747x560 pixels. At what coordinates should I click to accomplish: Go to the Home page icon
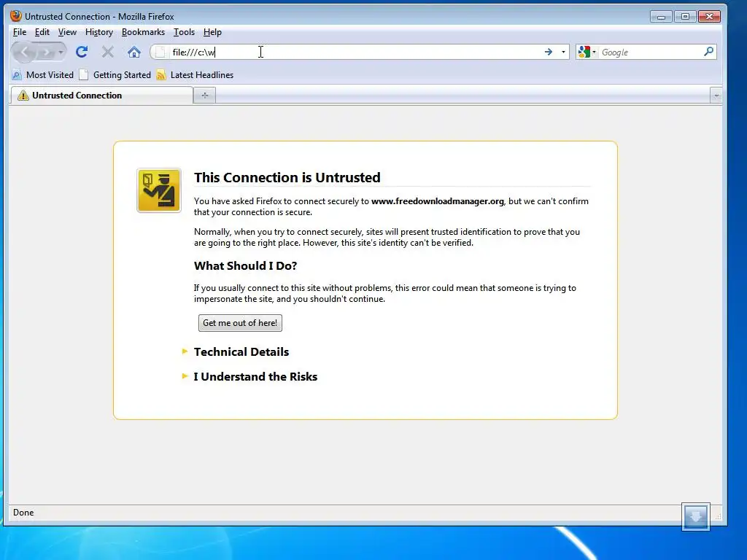(134, 52)
